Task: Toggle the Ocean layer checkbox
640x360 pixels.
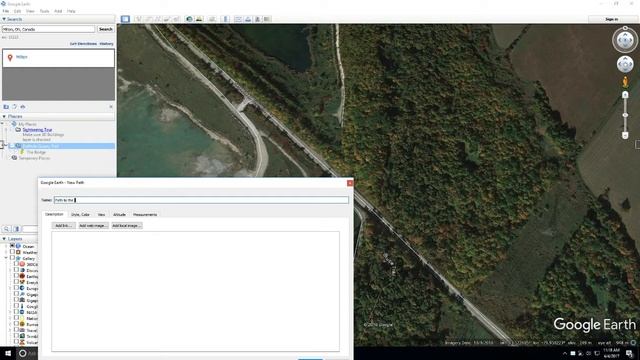Action: click(x=12, y=246)
